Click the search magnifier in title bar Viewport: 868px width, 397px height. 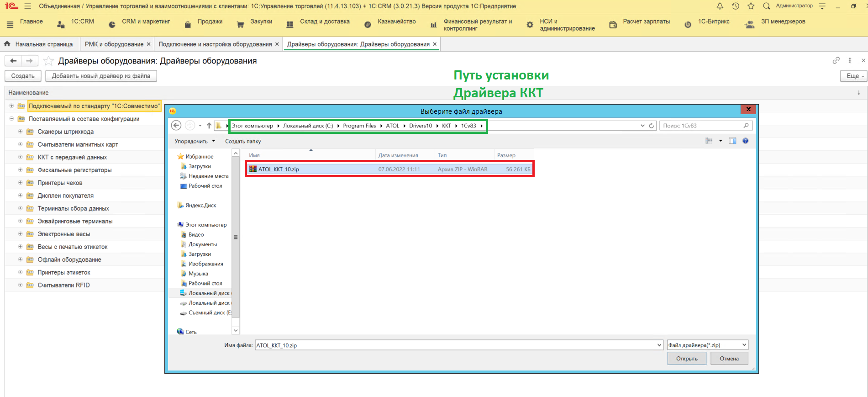tap(766, 6)
